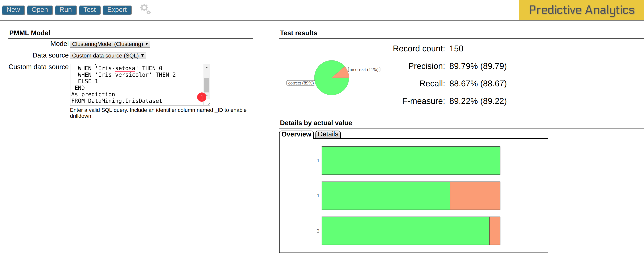Click the red notification badge
Image resolution: width=644 pixels, height=266 pixels.
(x=202, y=97)
